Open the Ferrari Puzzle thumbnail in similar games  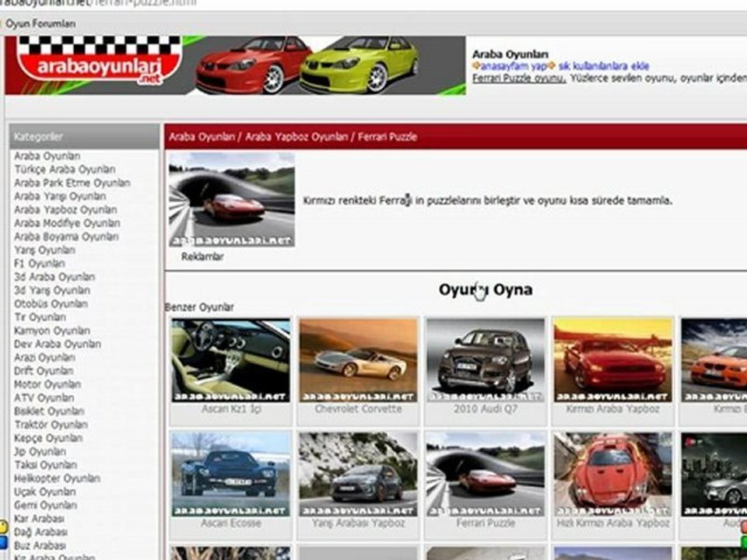click(x=486, y=474)
